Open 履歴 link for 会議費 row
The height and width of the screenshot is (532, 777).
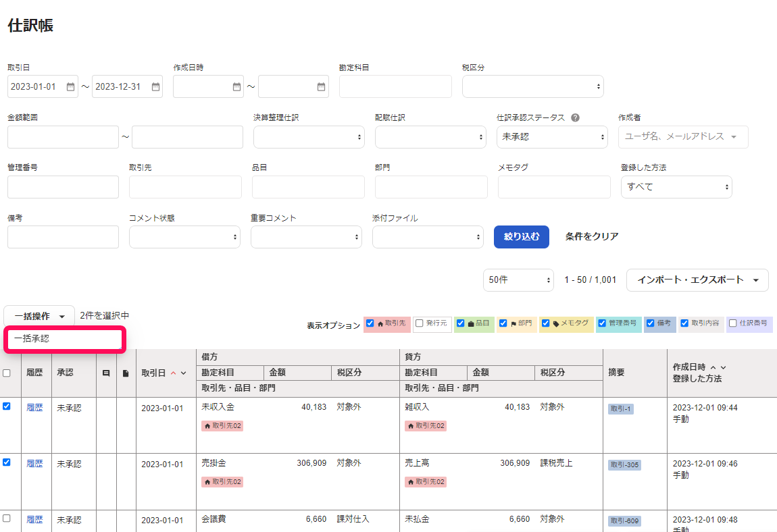coord(34,520)
